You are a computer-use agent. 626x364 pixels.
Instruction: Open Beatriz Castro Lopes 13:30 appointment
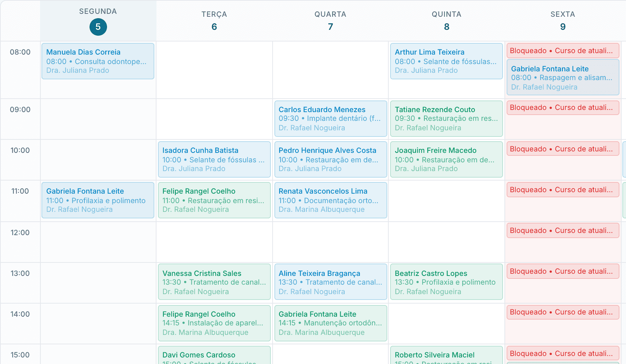(447, 282)
